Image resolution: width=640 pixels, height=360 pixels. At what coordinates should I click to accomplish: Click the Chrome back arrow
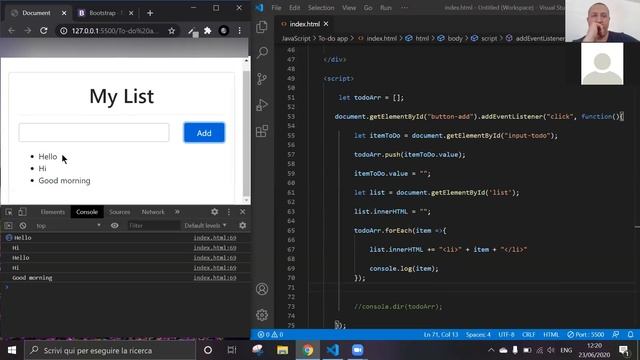pos(11,31)
